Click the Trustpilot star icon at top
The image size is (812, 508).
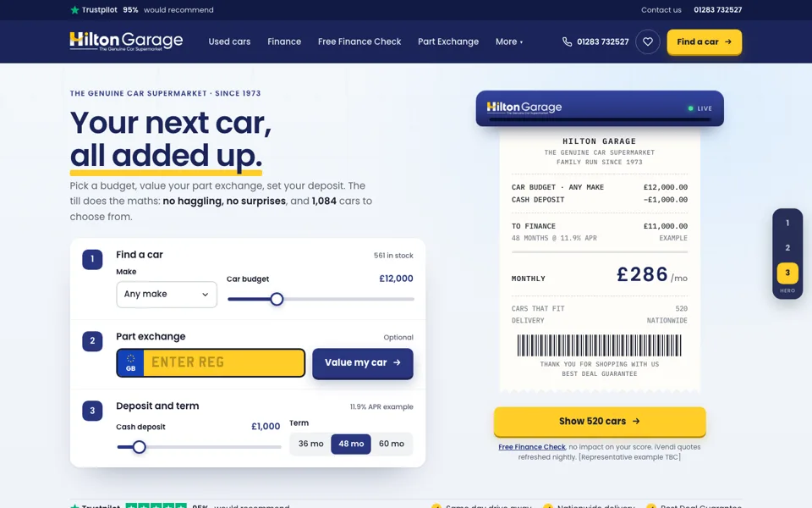(x=74, y=10)
